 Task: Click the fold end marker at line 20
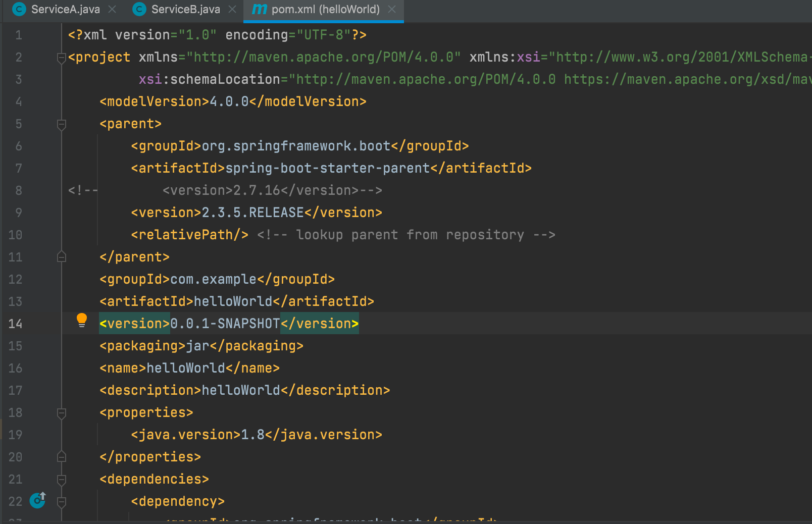(62, 457)
